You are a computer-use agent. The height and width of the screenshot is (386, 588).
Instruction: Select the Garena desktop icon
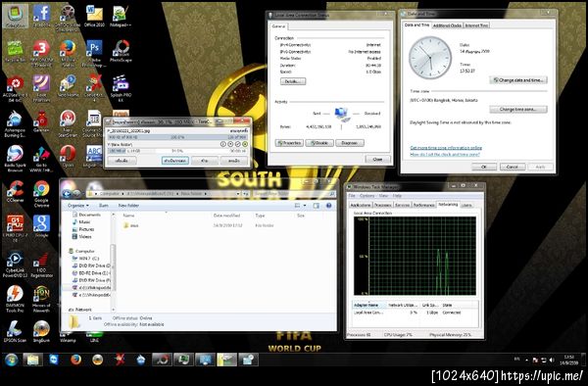(x=41, y=121)
